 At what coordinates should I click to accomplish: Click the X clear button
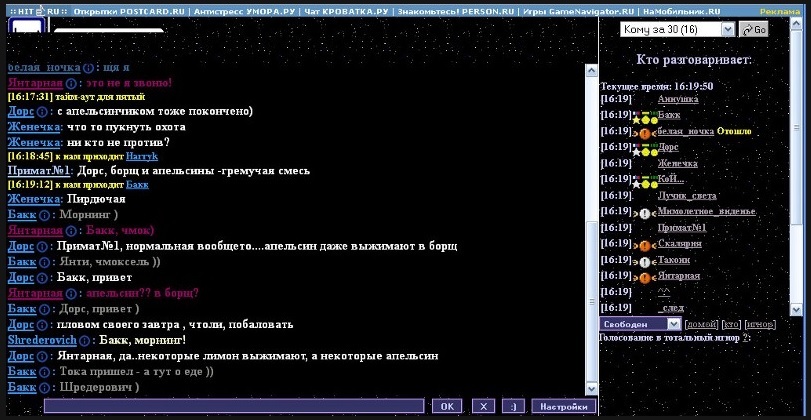pyautogui.click(x=483, y=406)
